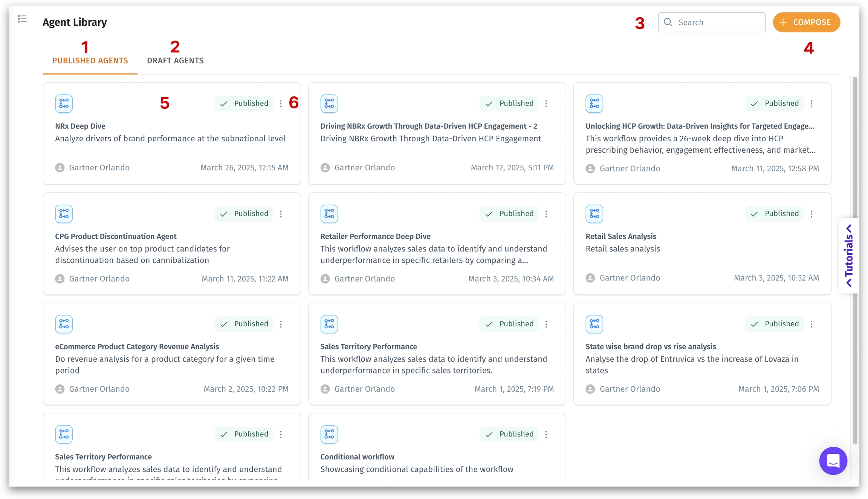The height and width of the screenshot is (499, 868).
Task: Open State wise brand drop vs rise analysis
Action: [650, 346]
